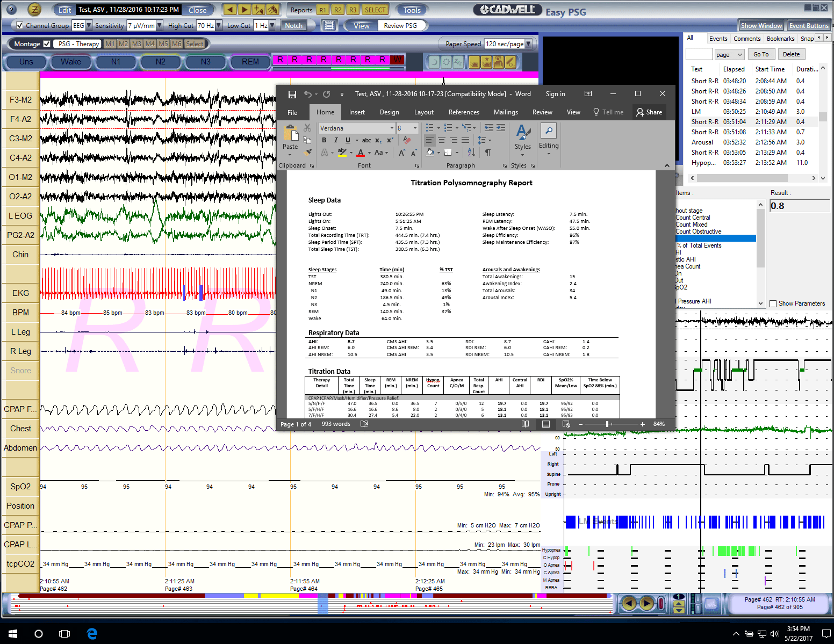This screenshot has width=834, height=644.
Task: Toggle the Channel Group checkbox
Action: click(x=20, y=25)
